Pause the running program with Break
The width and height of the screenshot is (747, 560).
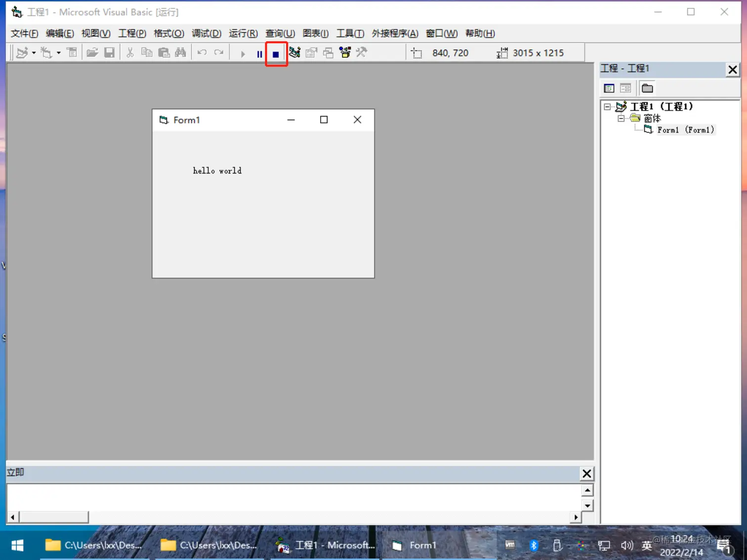point(259,53)
